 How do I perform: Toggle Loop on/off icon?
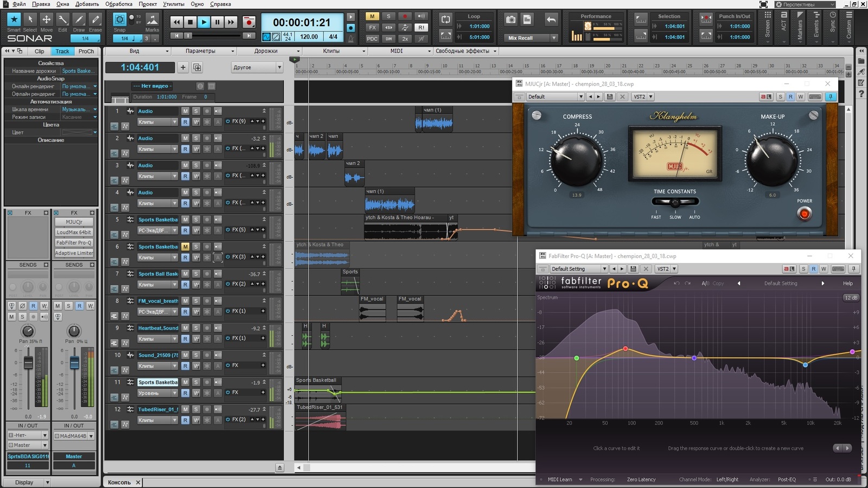(445, 19)
